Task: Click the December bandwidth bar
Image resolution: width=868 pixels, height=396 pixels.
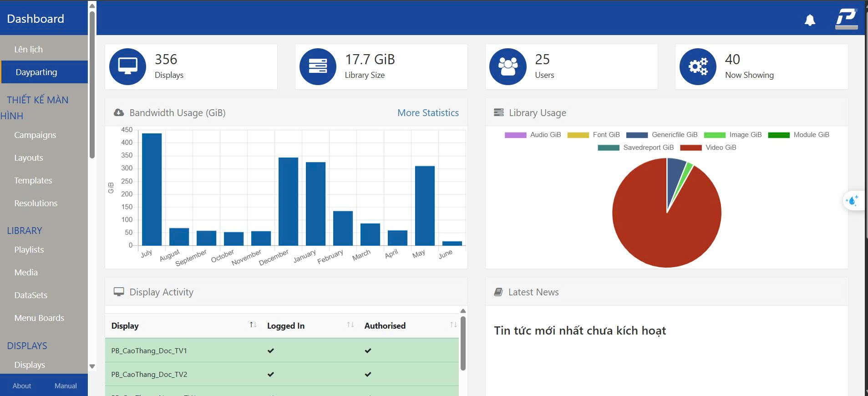Action: (x=288, y=202)
